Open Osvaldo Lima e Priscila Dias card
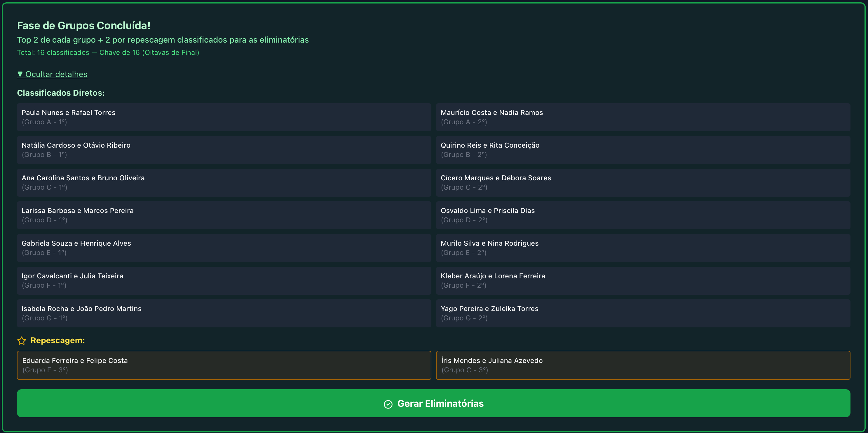This screenshot has height=433, width=868. (x=643, y=215)
